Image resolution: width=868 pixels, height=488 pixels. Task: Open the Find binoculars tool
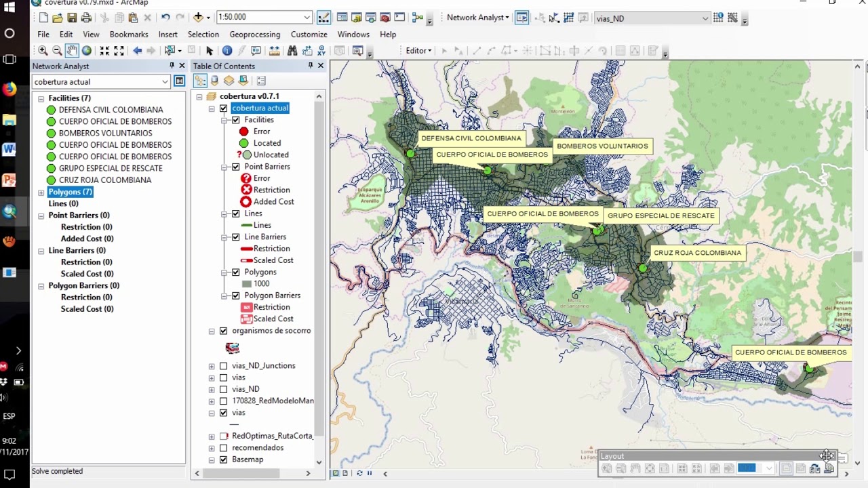click(292, 51)
